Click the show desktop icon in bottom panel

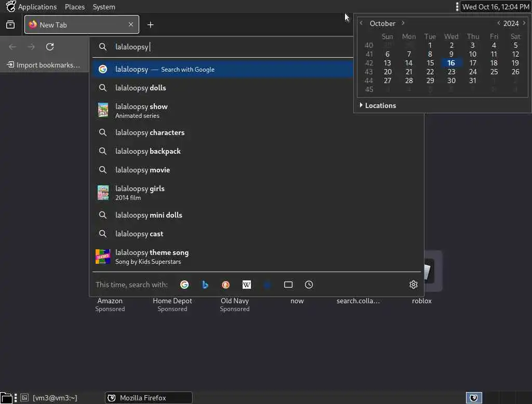pos(6,398)
